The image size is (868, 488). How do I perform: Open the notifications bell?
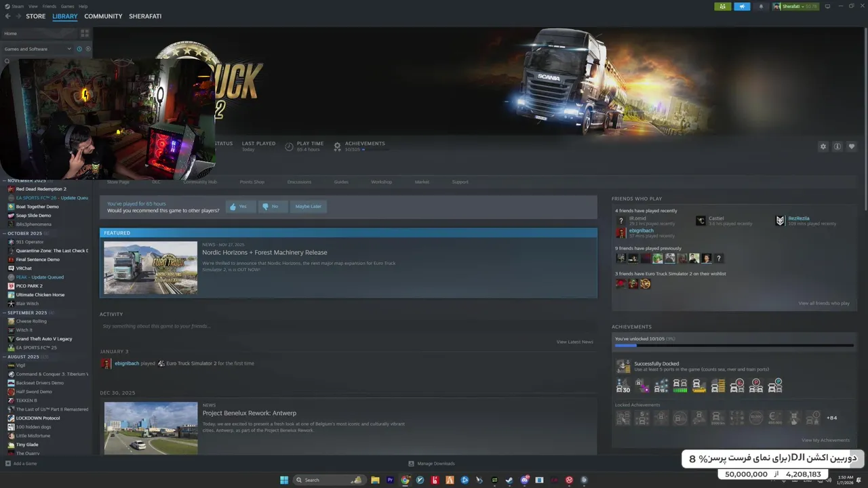tap(761, 6)
